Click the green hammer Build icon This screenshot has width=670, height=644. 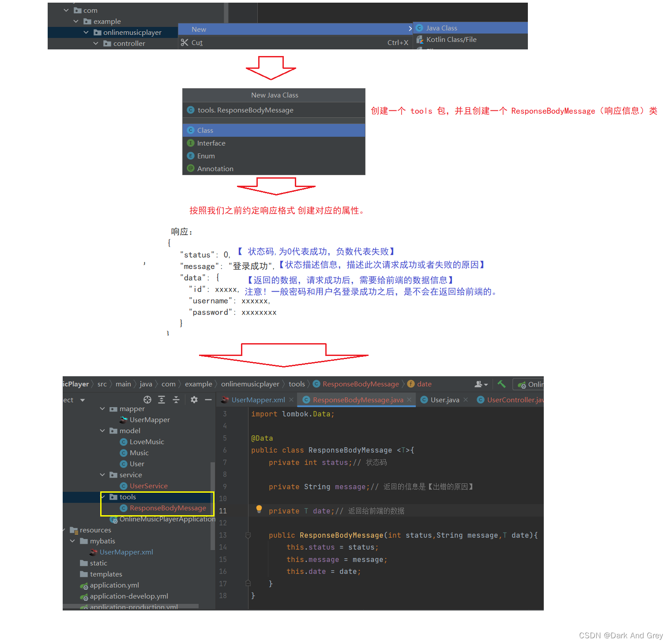501,384
